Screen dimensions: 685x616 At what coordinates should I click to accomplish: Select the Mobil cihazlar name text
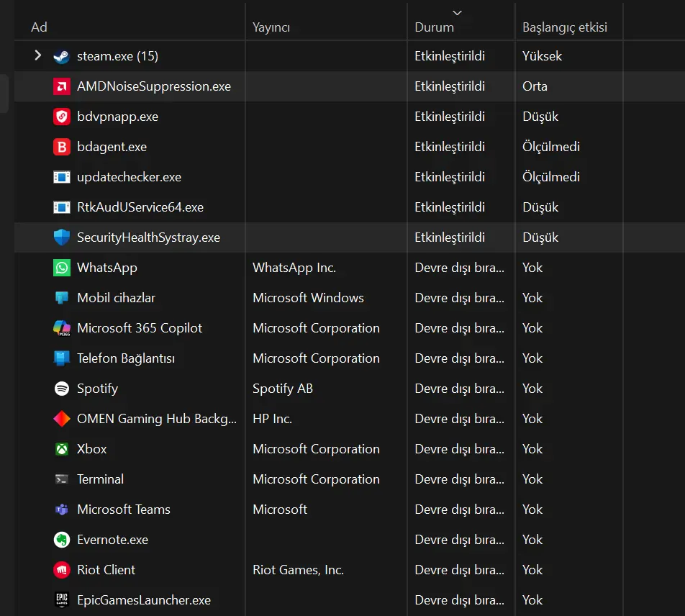coord(117,297)
